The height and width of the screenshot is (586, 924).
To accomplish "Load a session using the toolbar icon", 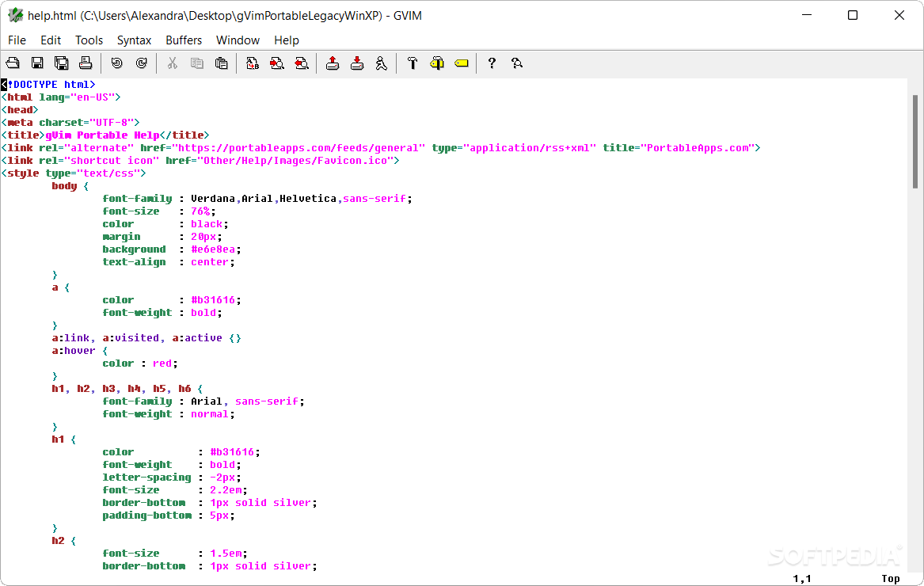I will point(333,63).
